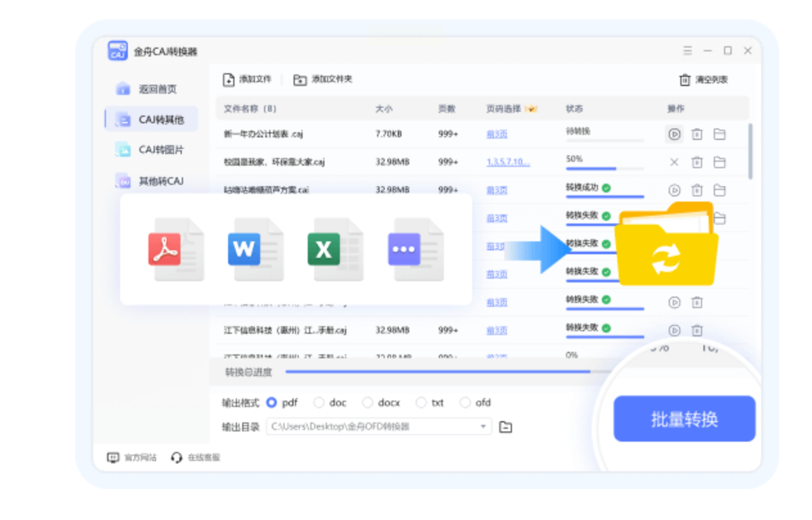This screenshot has height=520, width=812.
Task: Cancel conversion of 校园是我家，环保靠大家.caj
Action: pyautogui.click(x=674, y=162)
